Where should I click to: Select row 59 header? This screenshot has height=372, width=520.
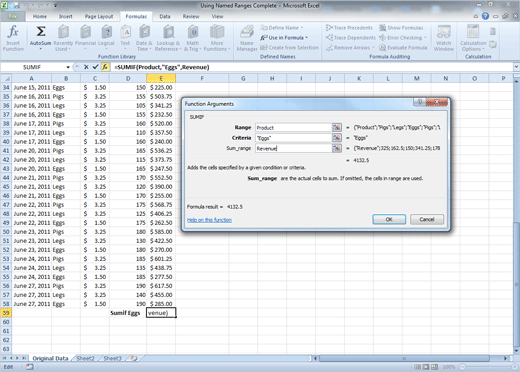(x=6, y=313)
